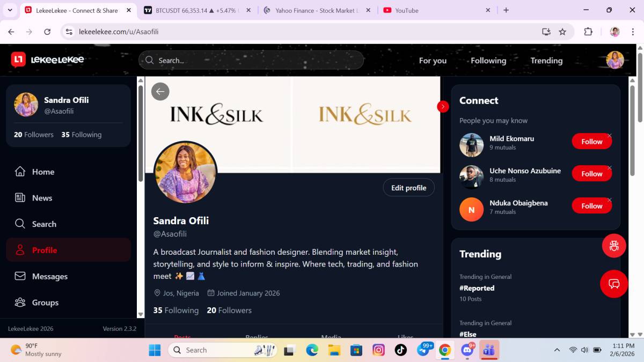Screen dimensions: 644x362
Task: Bookmark this page with star icon
Action: 562,32
